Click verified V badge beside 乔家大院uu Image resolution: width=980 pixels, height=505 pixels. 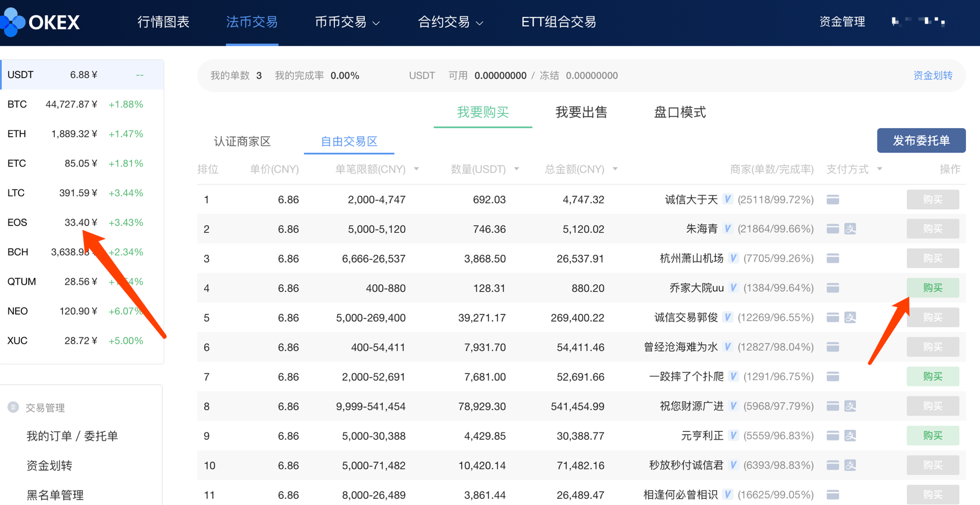pyautogui.click(x=733, y=287)
